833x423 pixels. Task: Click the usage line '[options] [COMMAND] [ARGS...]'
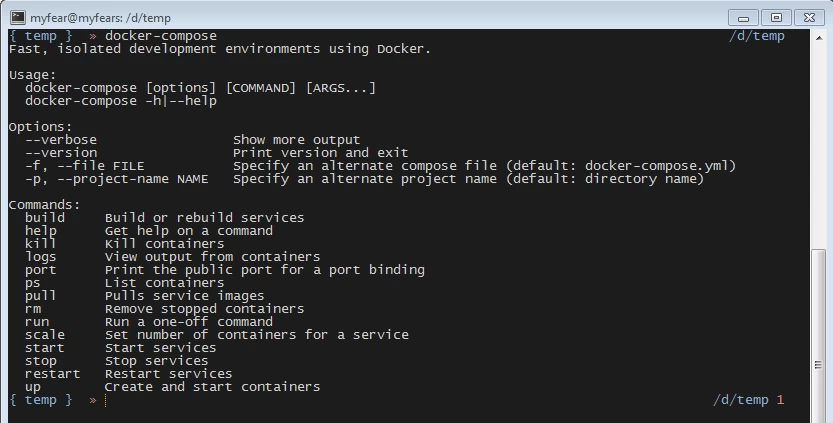pos(261,88)
